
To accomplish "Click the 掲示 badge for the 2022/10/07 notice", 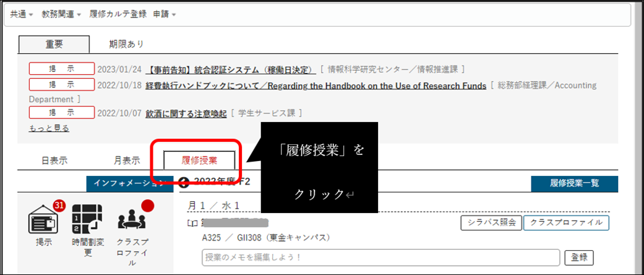I will click(x=62, y=113).
